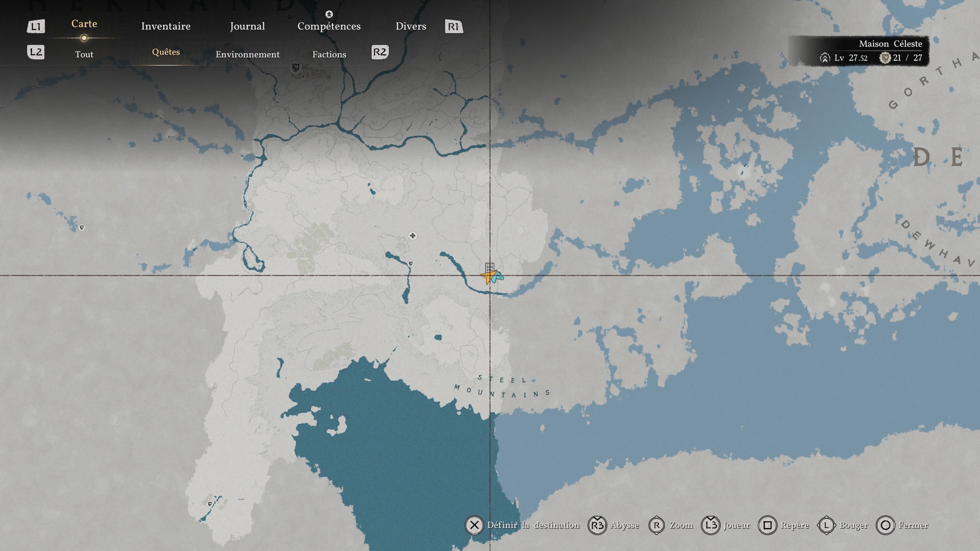Click the Zoom label
Viewport: 980px width, 551px height.
tap(681, 525)
